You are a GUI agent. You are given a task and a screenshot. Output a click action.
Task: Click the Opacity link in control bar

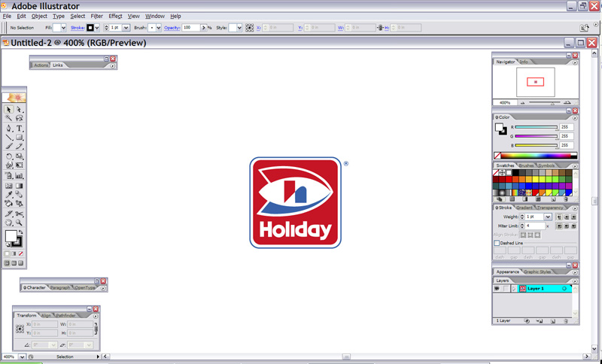click(x=172, y=28)
